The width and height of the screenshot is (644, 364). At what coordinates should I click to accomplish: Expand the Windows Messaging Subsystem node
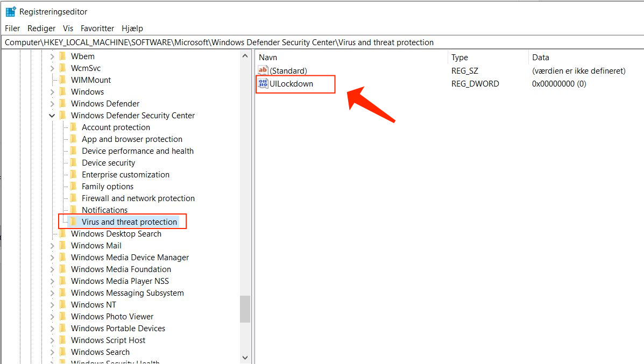[x=52, y=292]
